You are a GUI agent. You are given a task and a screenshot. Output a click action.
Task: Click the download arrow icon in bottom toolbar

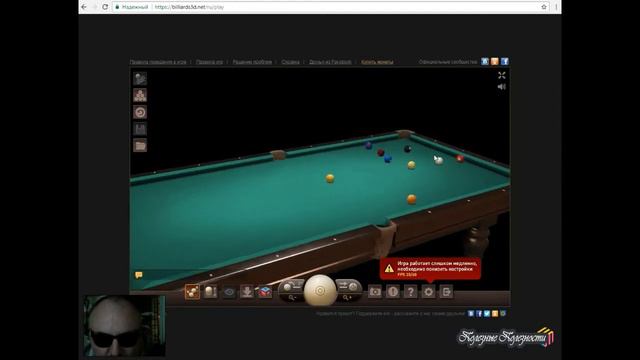tap(247, 292)
